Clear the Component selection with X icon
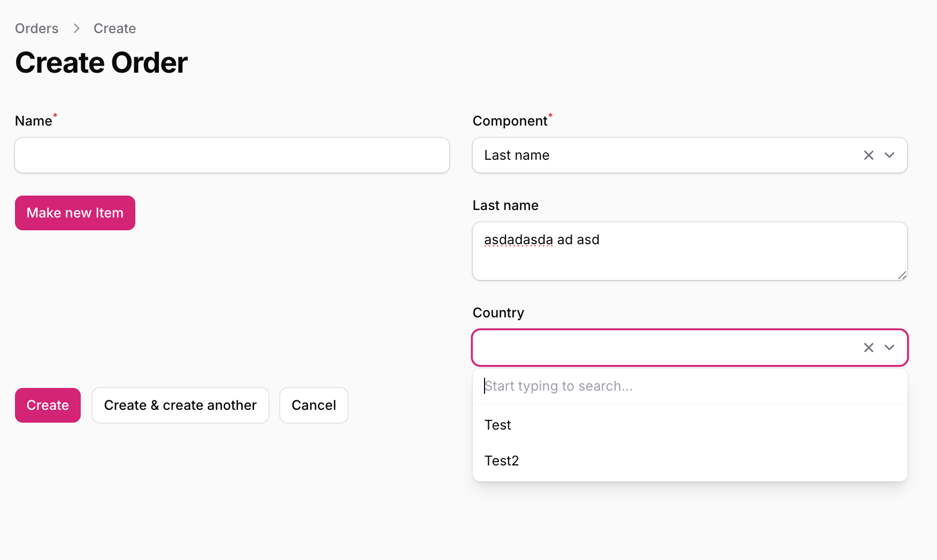This screenshot has height=560, width=937. coord(869,155)
